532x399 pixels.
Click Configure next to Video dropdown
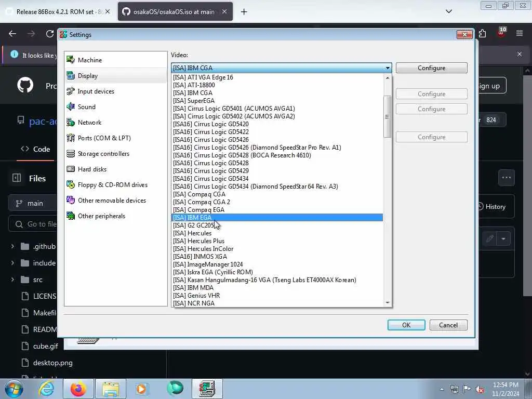[x=431, y=68]
